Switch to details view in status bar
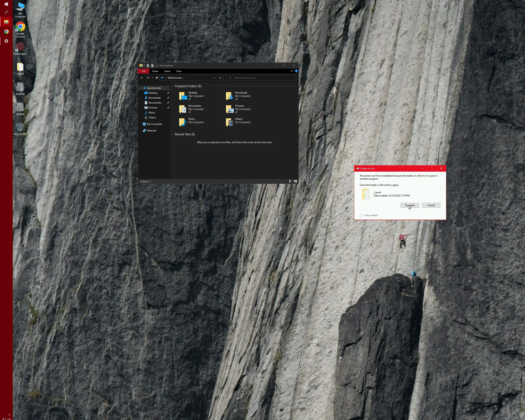Image resolution: width=525 pixels, height=420 pixels. point(291,181)
